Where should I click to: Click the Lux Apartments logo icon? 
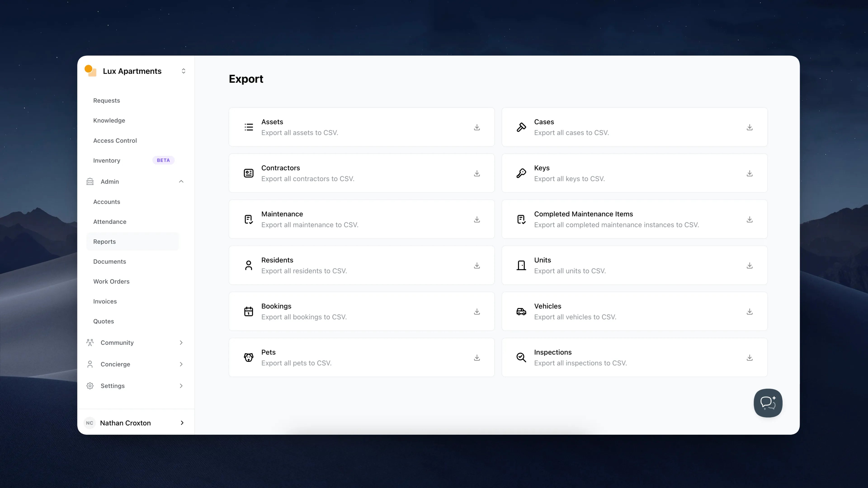[x=90, y=71]
